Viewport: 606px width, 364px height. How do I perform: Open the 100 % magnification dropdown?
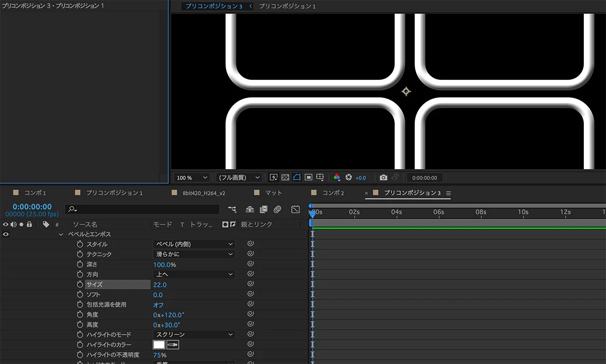click(x=192, y=178)
